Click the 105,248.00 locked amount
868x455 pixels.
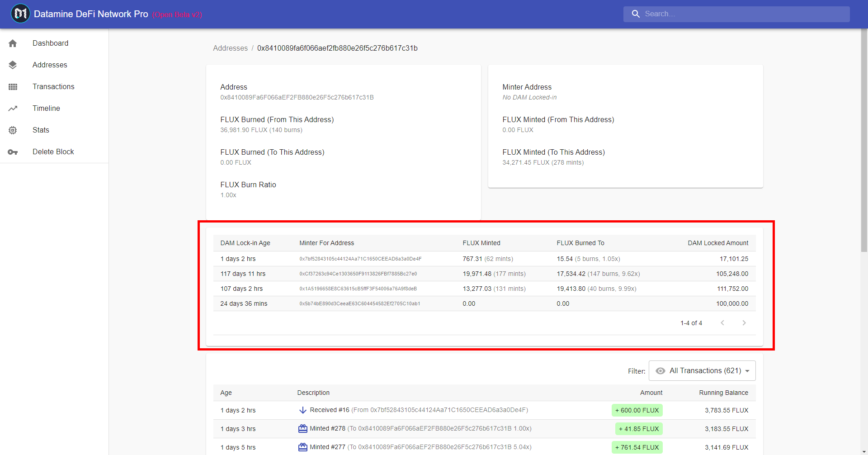732,274
